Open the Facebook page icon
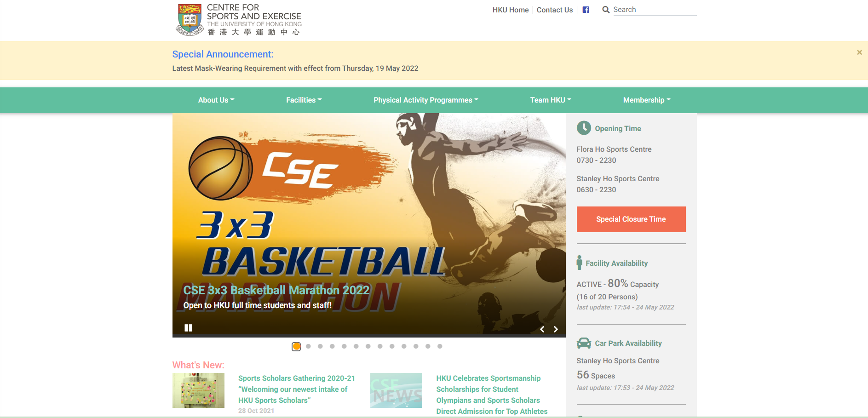 click(586, 10)
